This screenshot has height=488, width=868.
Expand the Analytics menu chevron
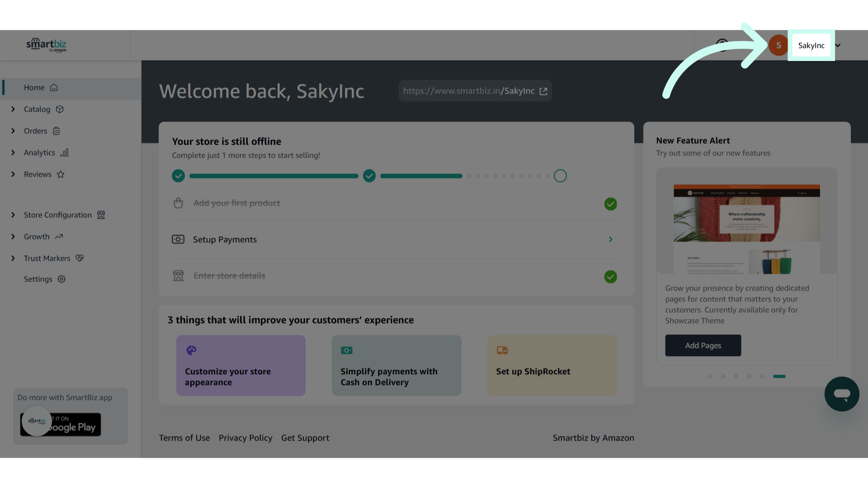point(13,153)
